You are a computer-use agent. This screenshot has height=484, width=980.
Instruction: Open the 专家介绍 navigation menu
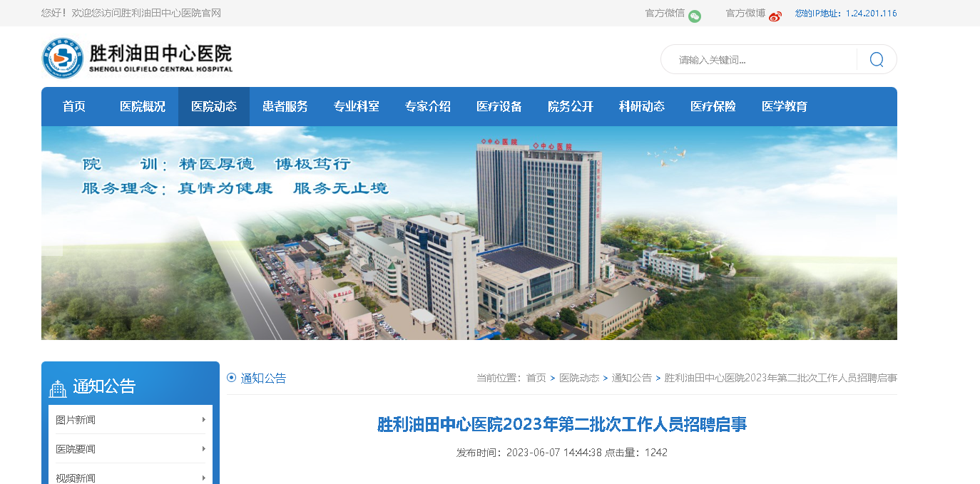[428, 107]
